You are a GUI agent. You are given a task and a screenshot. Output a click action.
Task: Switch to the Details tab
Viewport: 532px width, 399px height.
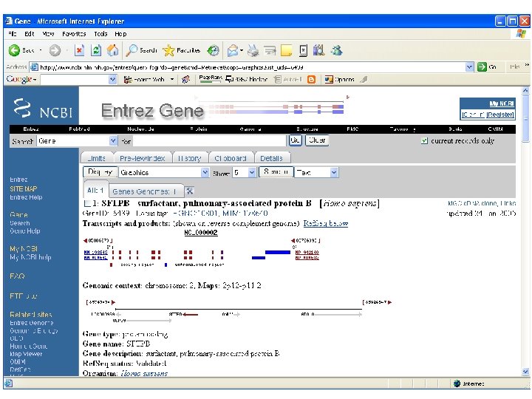271,158
